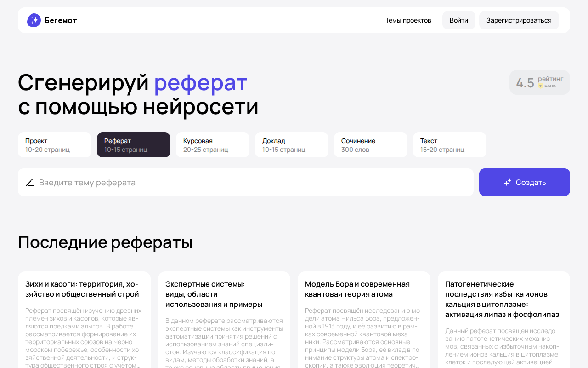Click the sparkle icon on Создать button
Viewport: 588px width, 368px height.
click(507, 182)
